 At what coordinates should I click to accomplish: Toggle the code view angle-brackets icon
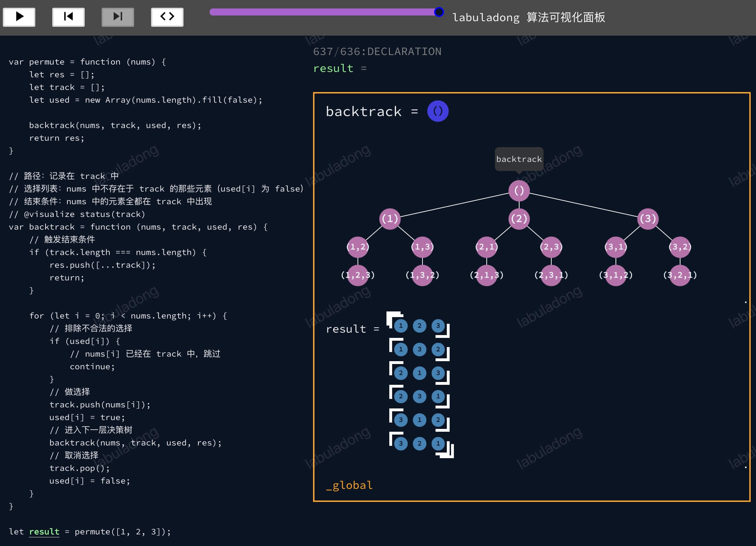click(x=167, y=17)
